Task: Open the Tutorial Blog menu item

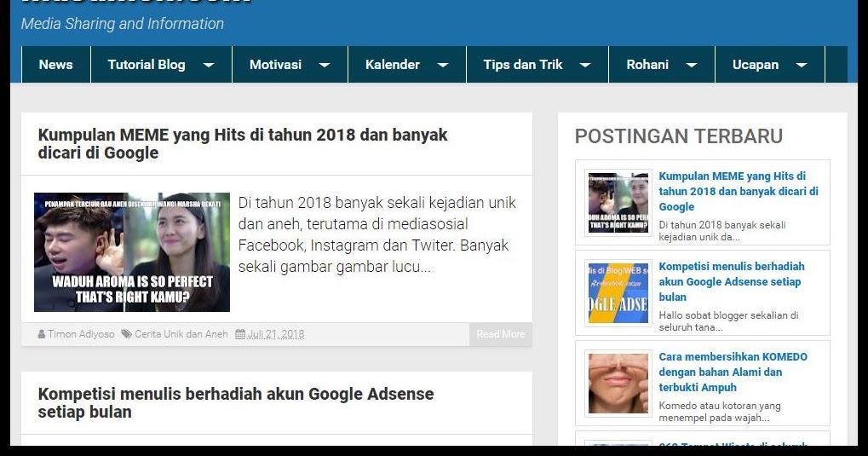Action: pos(147,64)
